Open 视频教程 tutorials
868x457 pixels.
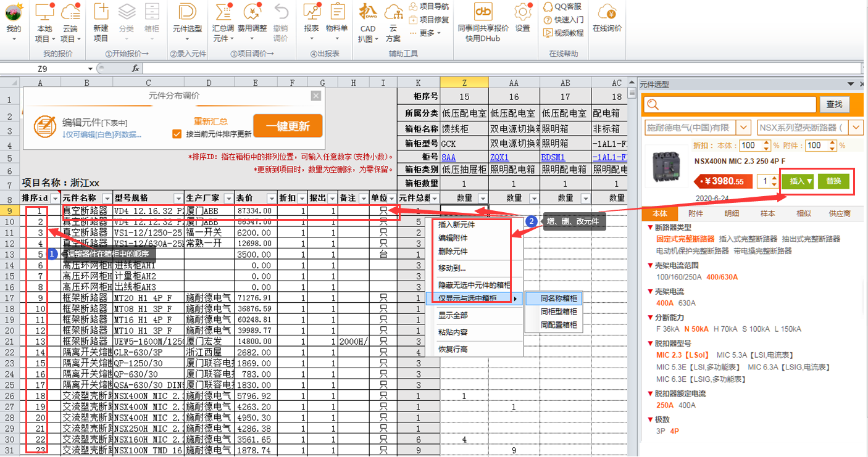pos(563,33)
